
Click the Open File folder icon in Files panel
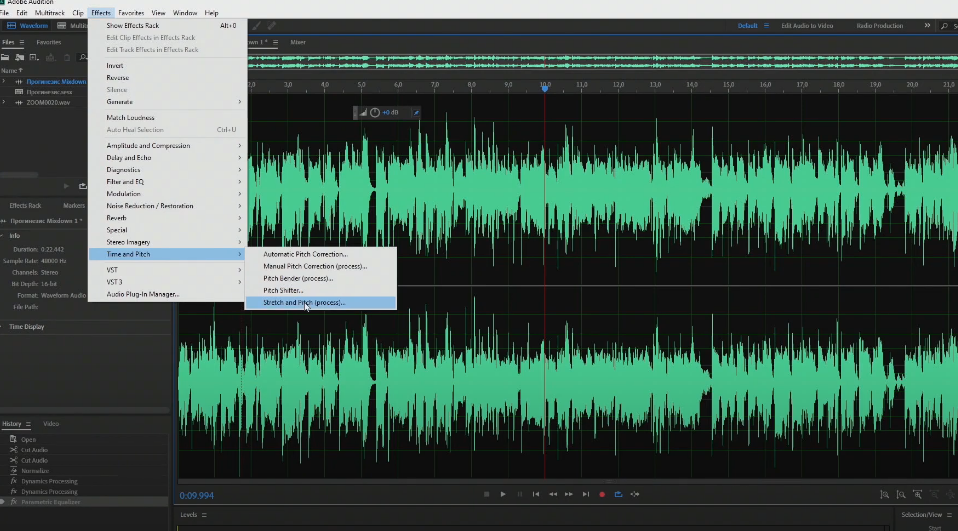(5, 57)
